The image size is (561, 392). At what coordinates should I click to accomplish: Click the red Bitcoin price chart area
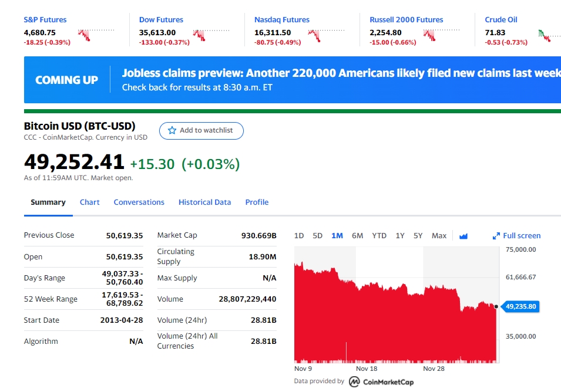395,322
